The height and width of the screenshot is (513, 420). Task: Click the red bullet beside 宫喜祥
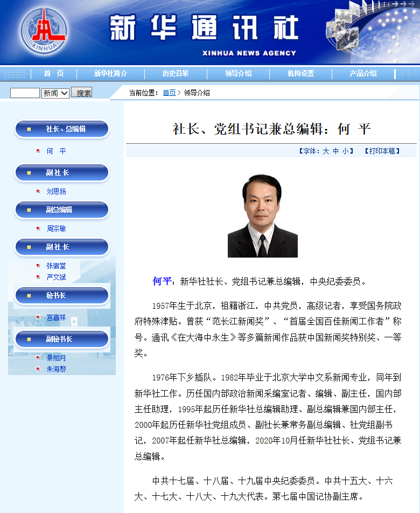coord(38,317)
